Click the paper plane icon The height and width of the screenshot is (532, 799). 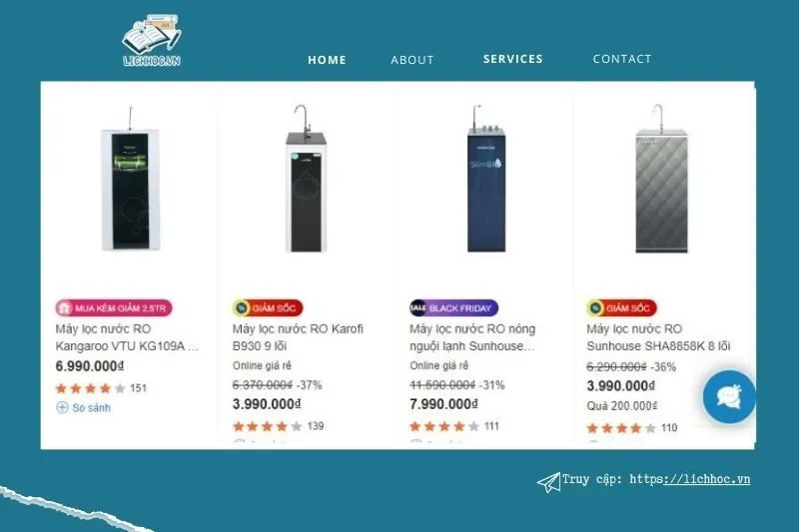coord(548,482)
